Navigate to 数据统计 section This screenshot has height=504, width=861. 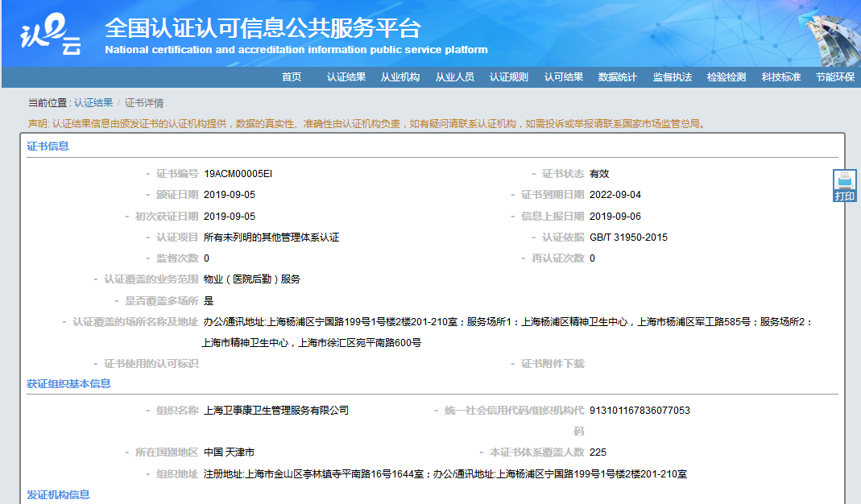click(x=618, y=77)
